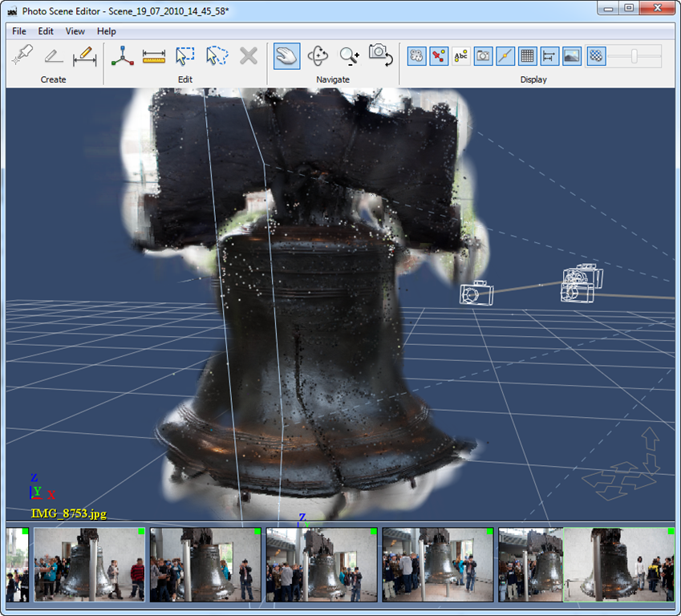Open the Help menu
Viewport: 681px width, 616px height.
(x=105, y=31)
